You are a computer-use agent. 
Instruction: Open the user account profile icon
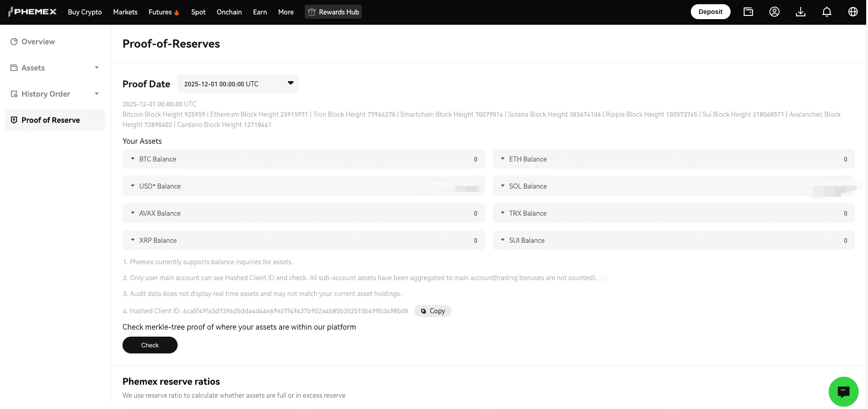(x=775, y=12)
